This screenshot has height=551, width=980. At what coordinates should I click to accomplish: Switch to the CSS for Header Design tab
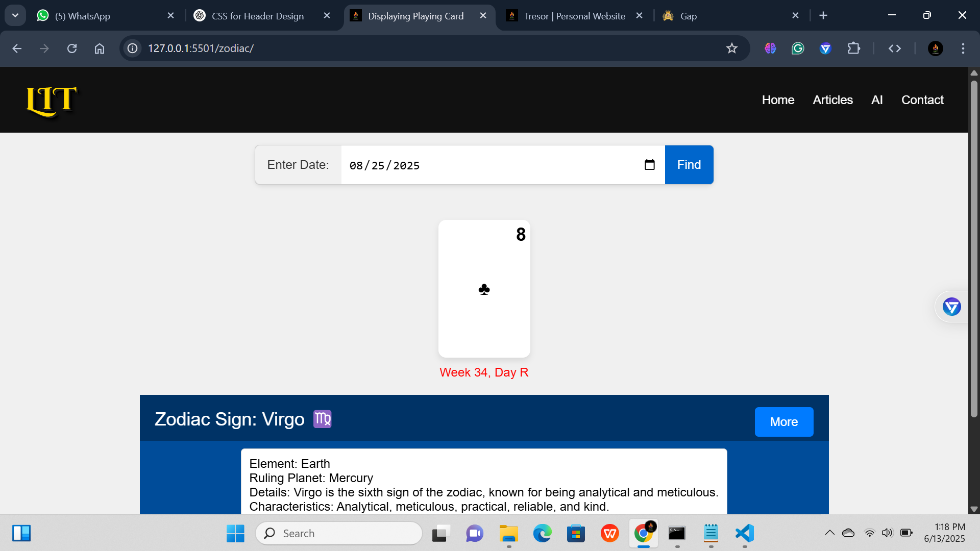pyautogui.click(x=258, y=16)
